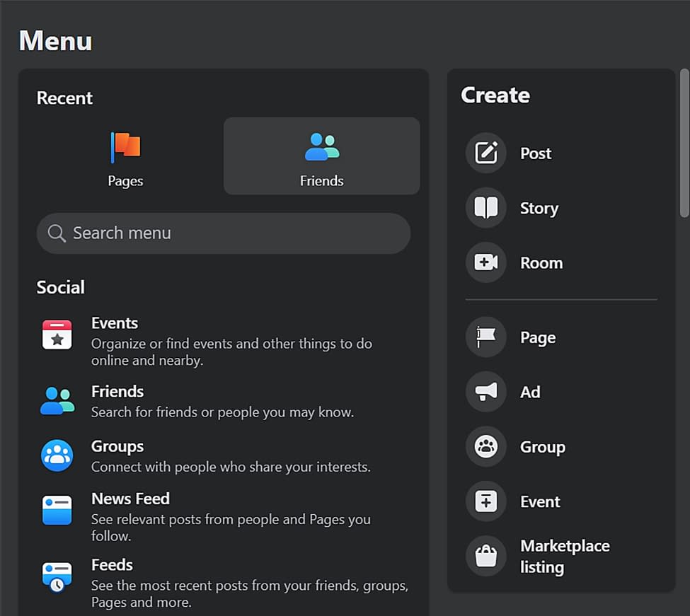Click the magnifier icon in search box
The image size is (690, 616).
[x=57, y=233]
